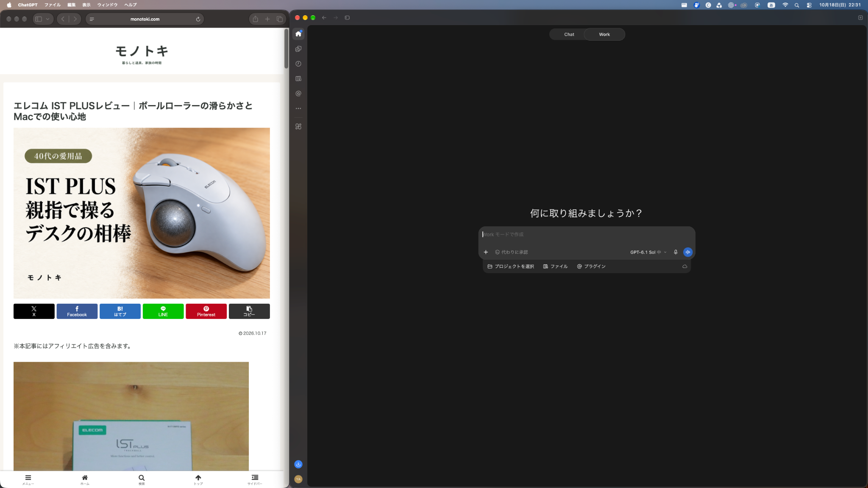
Task: Toggle '代わりに承認' option in prompt box
Action: [512, 252]
